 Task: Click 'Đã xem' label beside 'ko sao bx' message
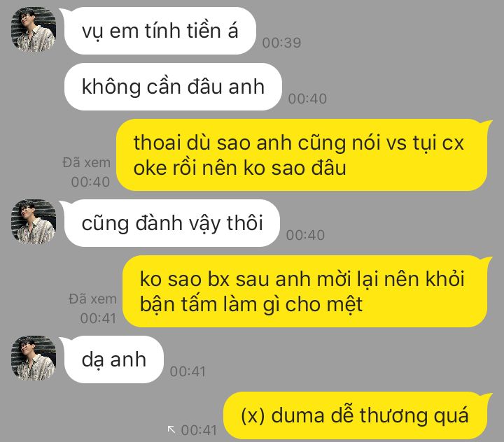pos(92,299)
